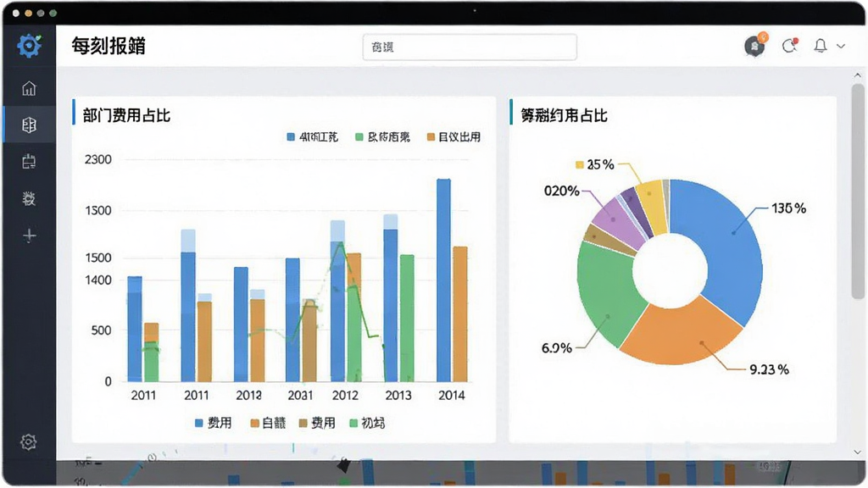Click the '020%' pie label

click(x=561, y=191)
